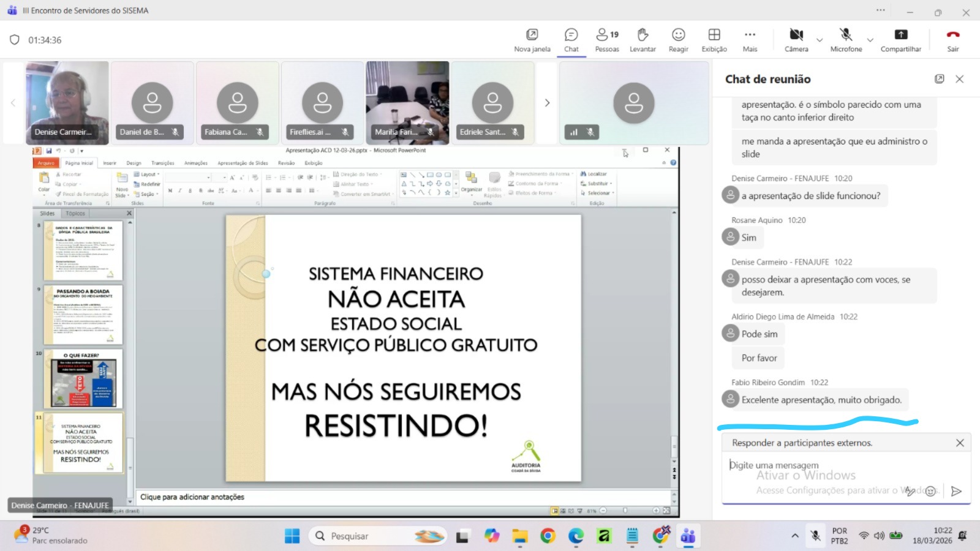Click the Sair leave meeting button
The height and width of the screenshot is (551, 980).
pos(953,36)
